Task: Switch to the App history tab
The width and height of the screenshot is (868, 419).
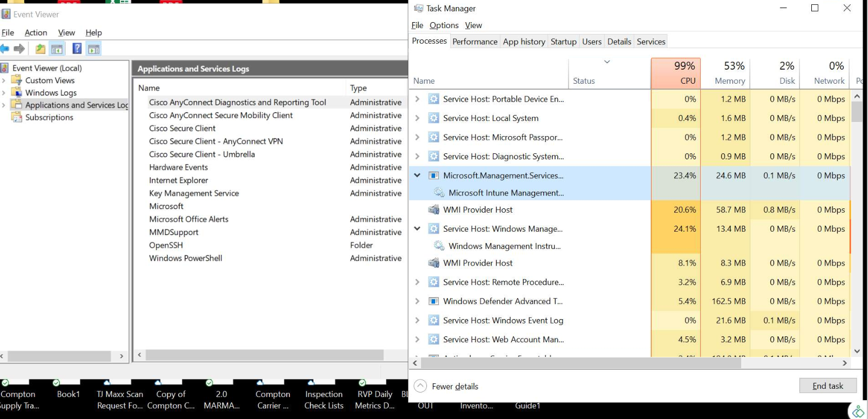Action: coord(524,42)
